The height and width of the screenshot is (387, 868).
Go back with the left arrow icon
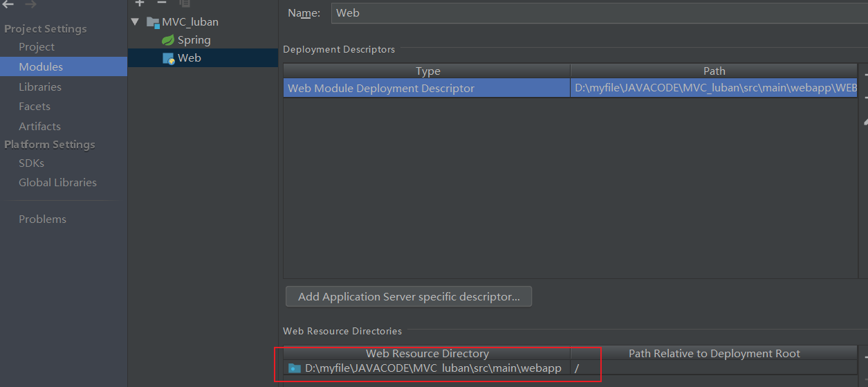coord(8,4)
